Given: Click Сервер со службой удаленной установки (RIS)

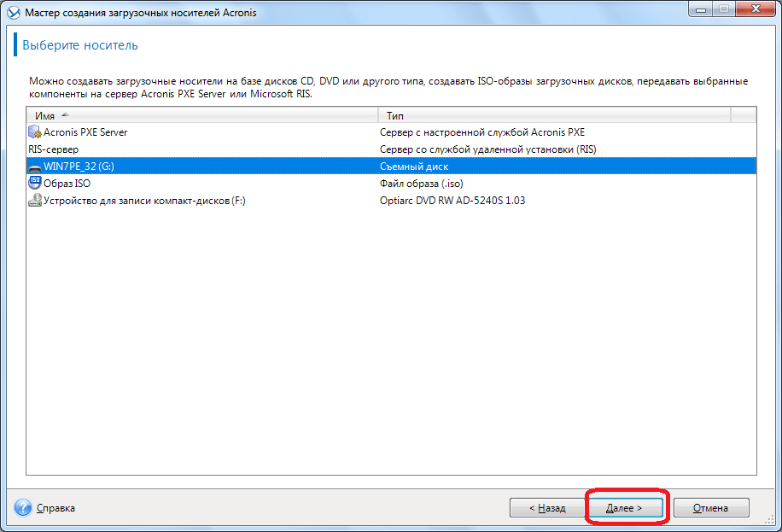Looking at the screenshot, I should click(x=488, y=149).
